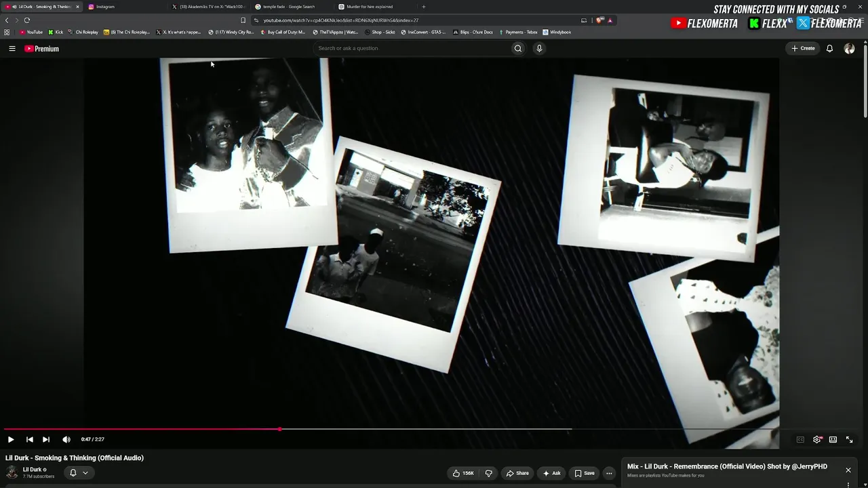Open the apps grid in bookmarks bar
The width and height of the screenshot is (868, 488).
(7, 32)
